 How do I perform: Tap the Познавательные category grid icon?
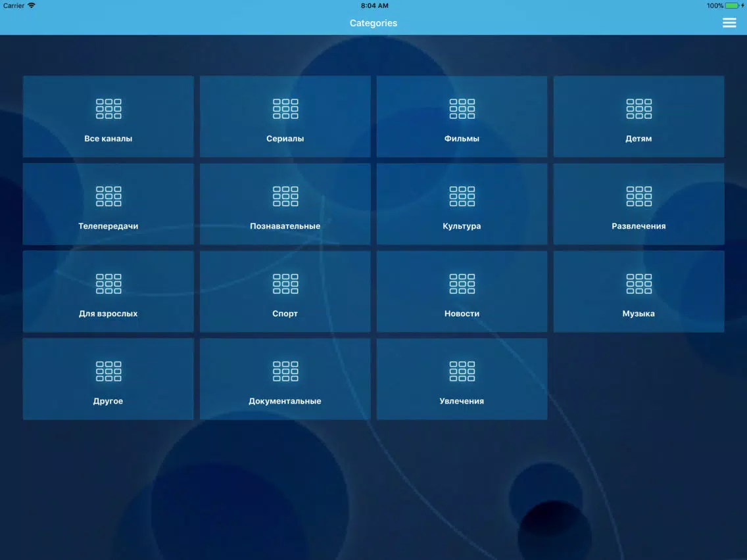click(285, 196)
